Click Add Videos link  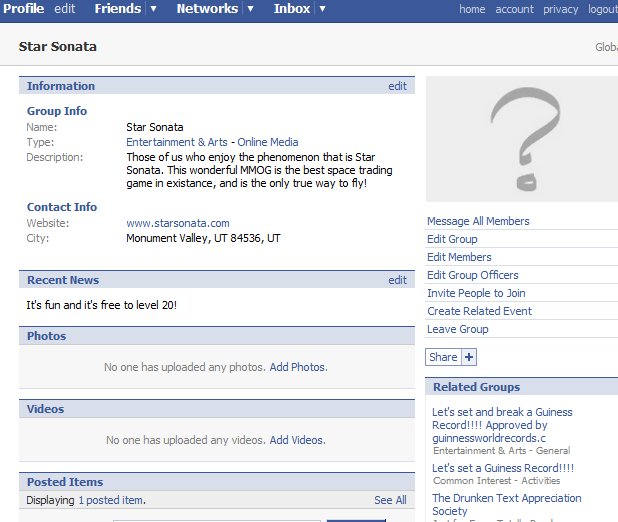[297, 440]
